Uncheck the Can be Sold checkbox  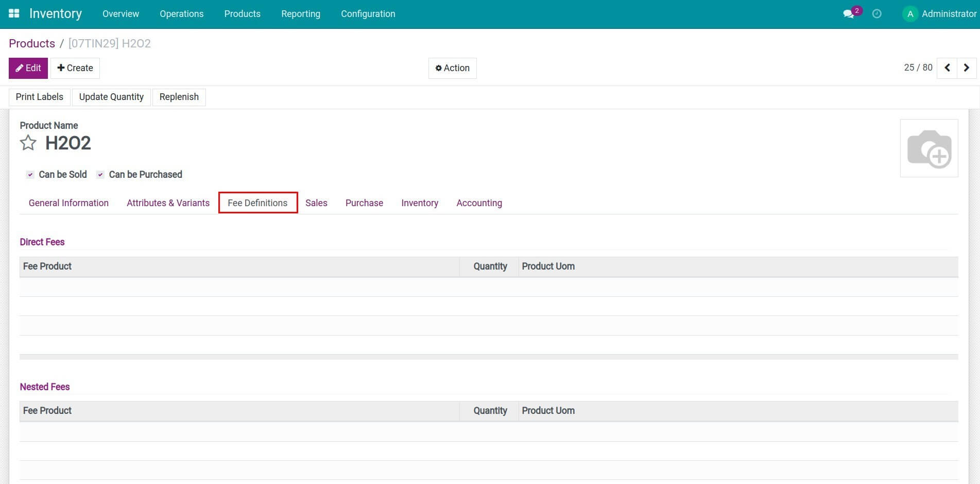[30, 175]
